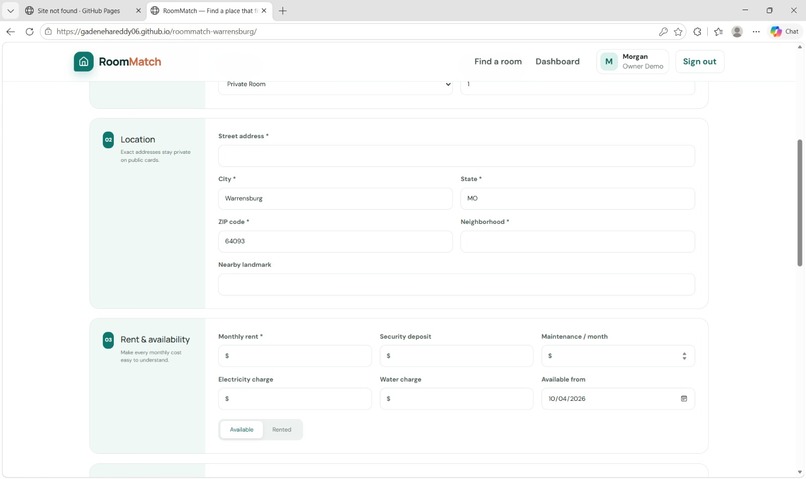Close the Site not found tab

tap(138, 10)
